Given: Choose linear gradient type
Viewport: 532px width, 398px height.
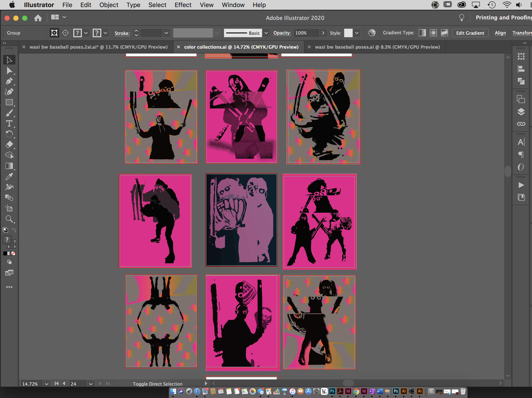Looking at the screenshot, I should (422, 33).
